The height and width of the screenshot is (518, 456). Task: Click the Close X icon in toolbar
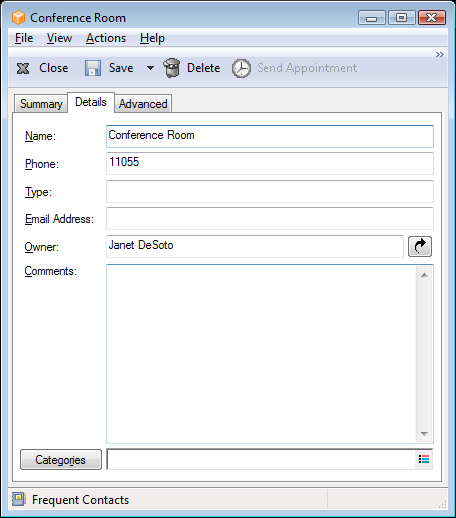pos(23,69)
